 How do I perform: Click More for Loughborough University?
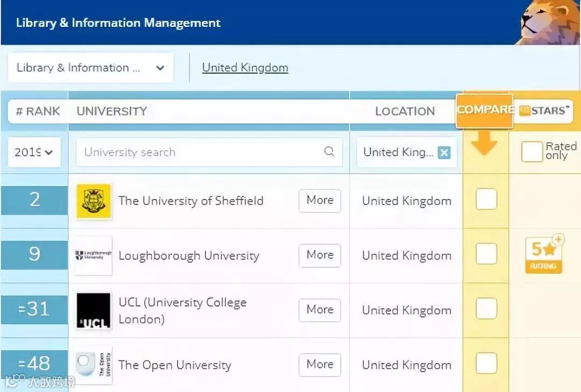tap(320, 255)
